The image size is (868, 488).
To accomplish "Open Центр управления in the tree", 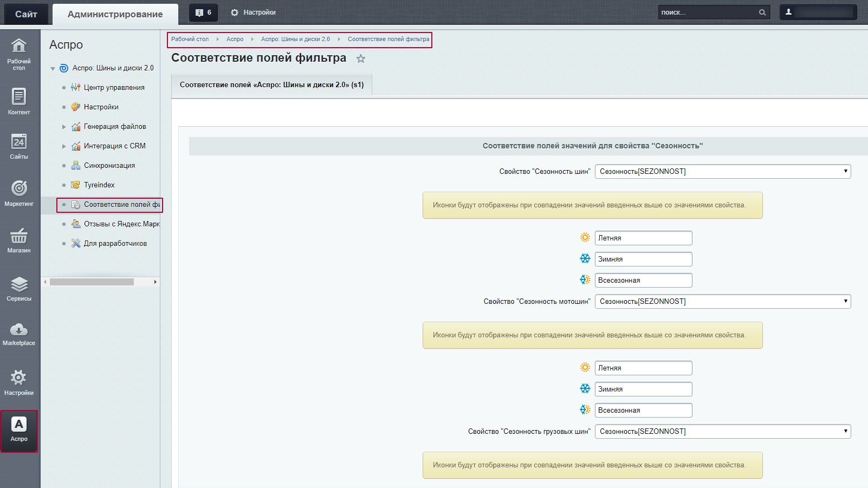I will point(114,87).
